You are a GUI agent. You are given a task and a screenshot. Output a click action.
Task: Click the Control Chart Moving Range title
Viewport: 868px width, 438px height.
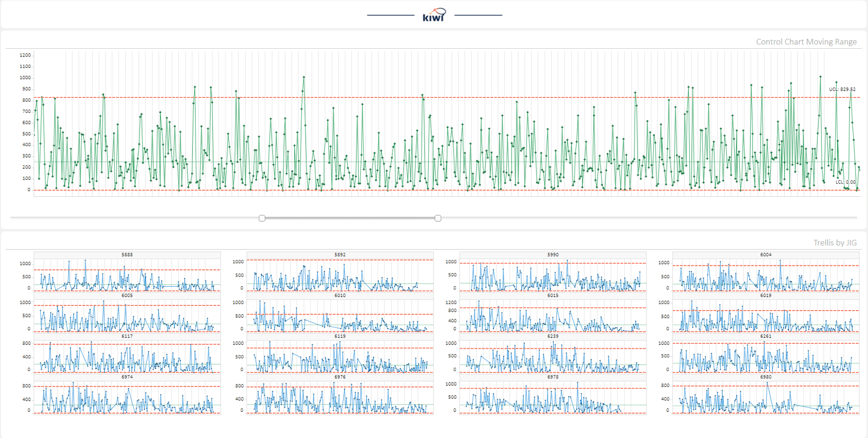point(806,42)
